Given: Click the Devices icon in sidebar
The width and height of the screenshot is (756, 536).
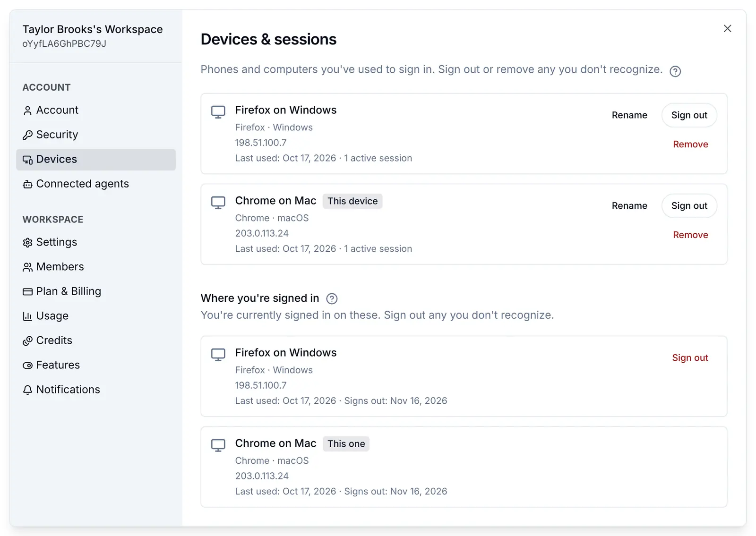Looking at the screenshot, I should (27, 160).
